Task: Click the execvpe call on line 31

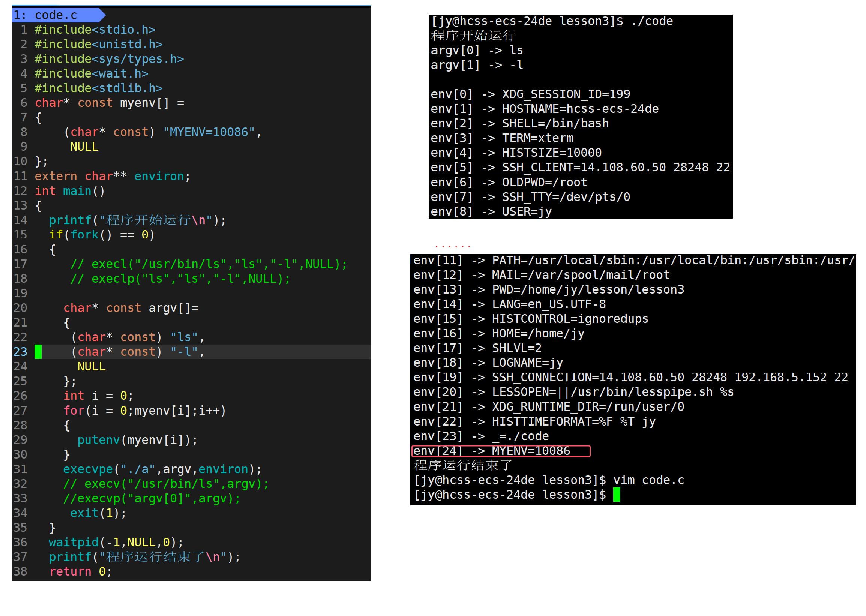Action: click(162, 469)
